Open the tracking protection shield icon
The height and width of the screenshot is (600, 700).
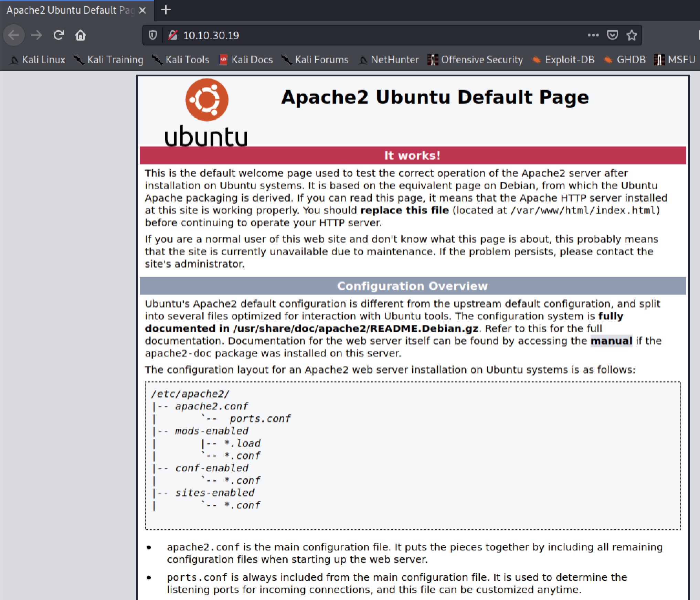click(153, 35)
